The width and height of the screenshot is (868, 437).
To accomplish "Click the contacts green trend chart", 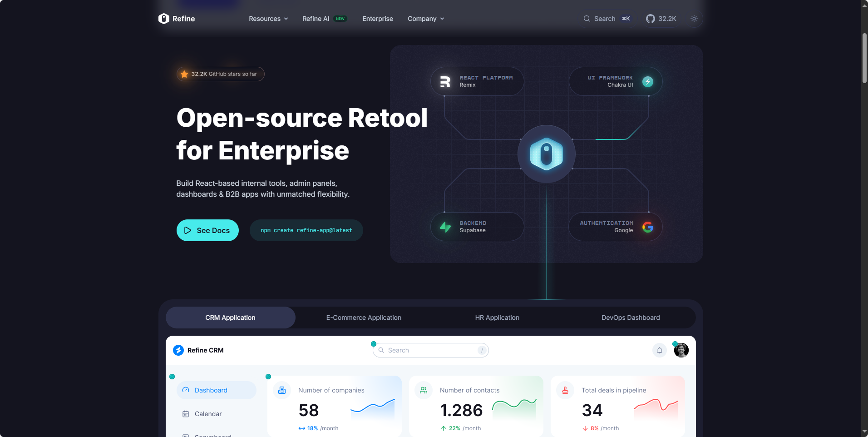I will coord(514,408).
